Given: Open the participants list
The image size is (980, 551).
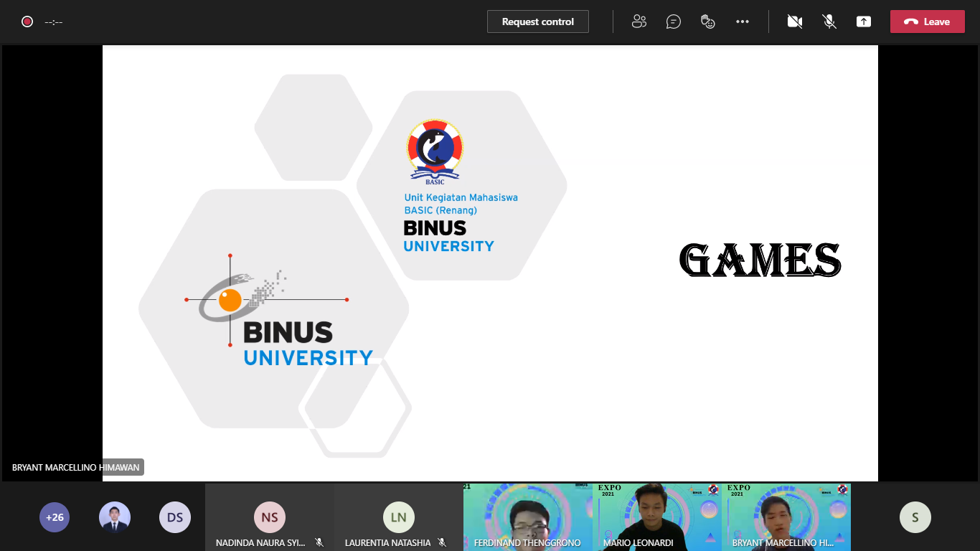Looking at the screenshot, I should [639, 22].
